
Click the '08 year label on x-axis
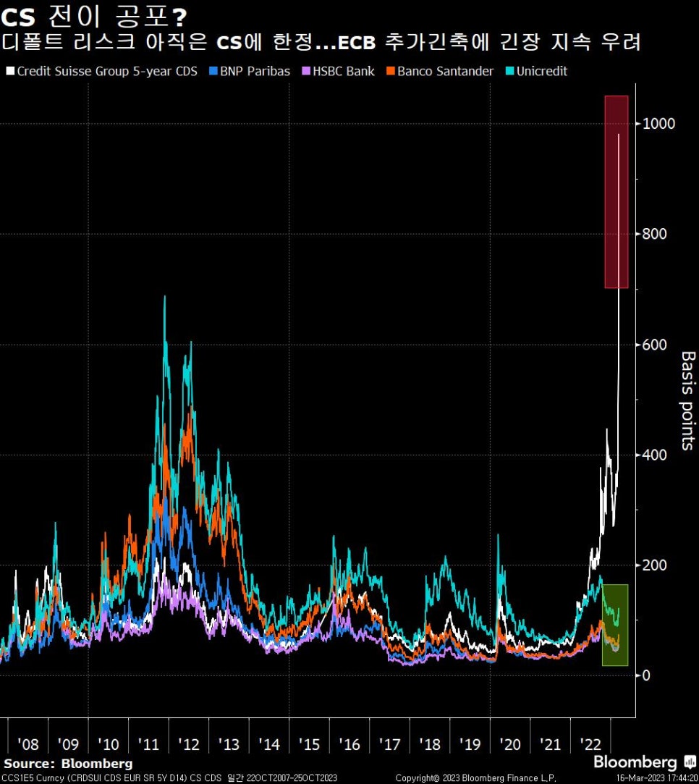tap(28, 744)
